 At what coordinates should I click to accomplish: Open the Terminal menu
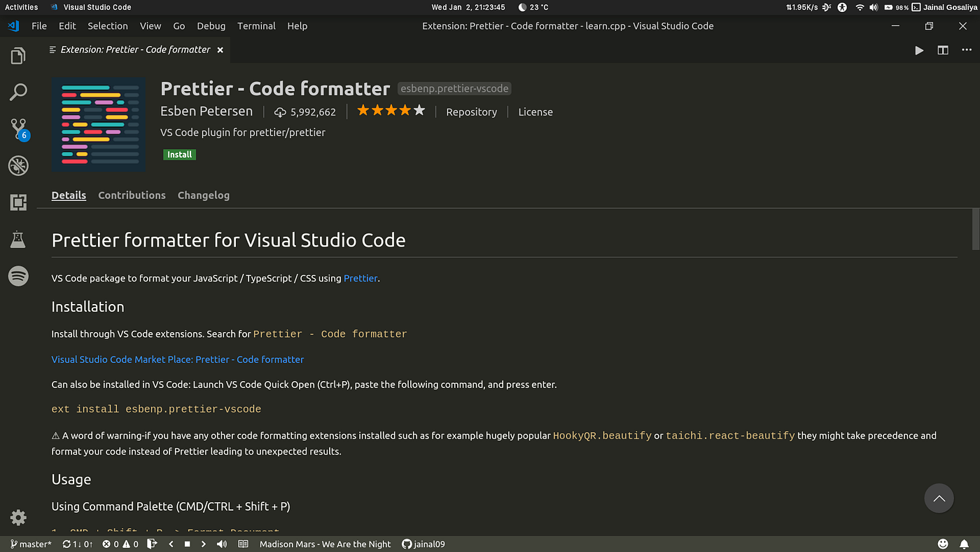pyautogui.click(x=256, y=26)
